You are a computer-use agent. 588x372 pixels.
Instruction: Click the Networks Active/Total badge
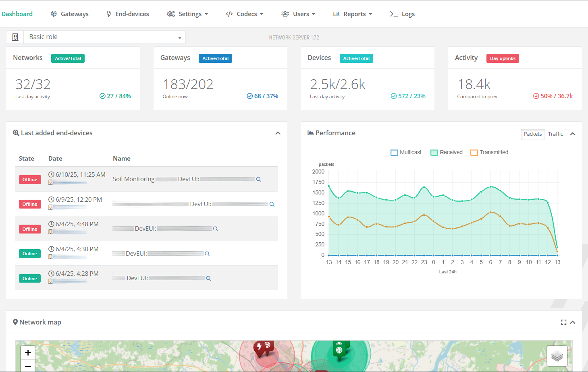68,58
